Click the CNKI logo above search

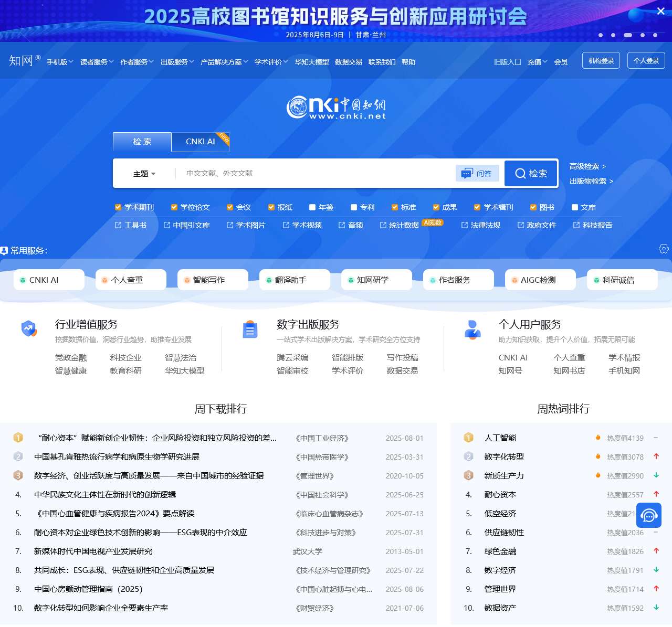coord(336,107)
